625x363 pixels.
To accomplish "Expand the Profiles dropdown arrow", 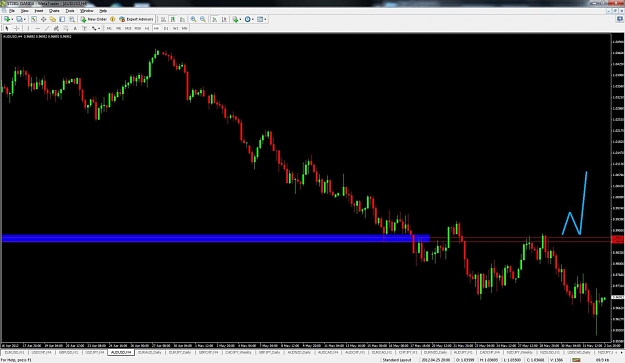I will pyautogui.click(x=24, y=19).
